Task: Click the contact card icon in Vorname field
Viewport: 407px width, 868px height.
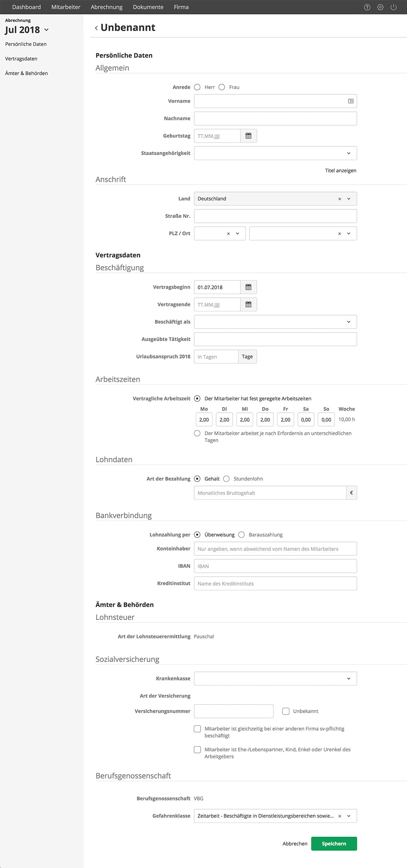Action: point(350,101)
